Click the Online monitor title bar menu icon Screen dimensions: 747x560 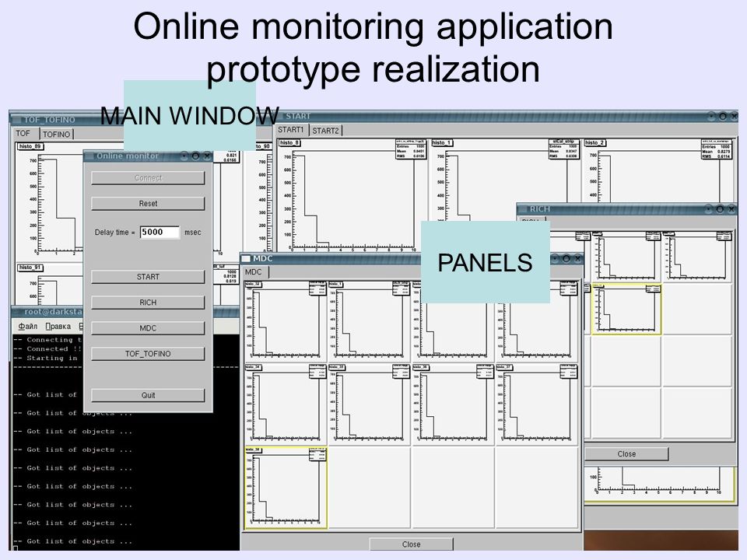(89, 156)
